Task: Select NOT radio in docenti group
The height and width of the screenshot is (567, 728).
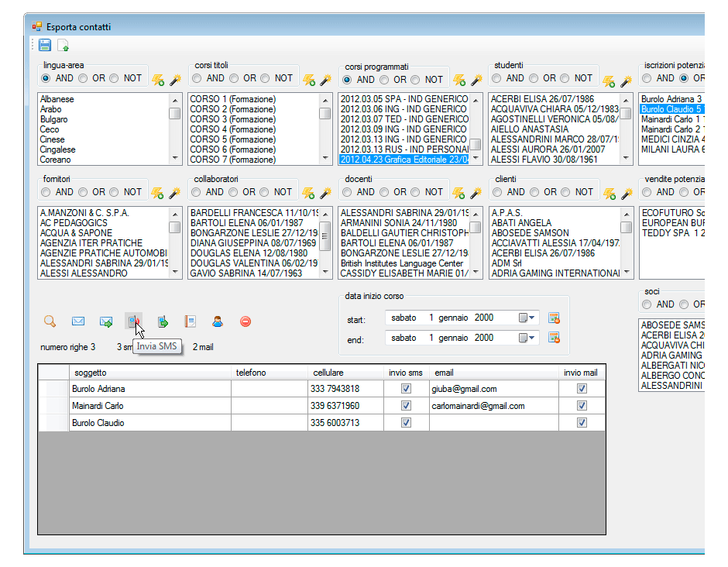Action: click(x=416, y=192)
